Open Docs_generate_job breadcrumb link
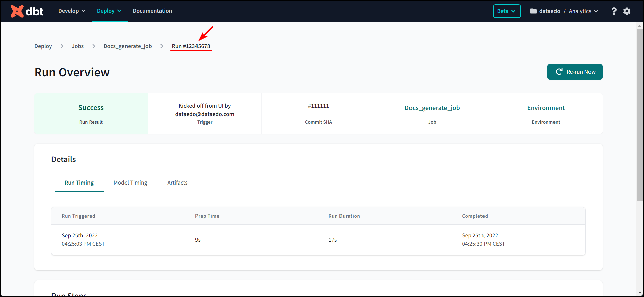This screenshot has width=644, height=297. tap(128, 46)
